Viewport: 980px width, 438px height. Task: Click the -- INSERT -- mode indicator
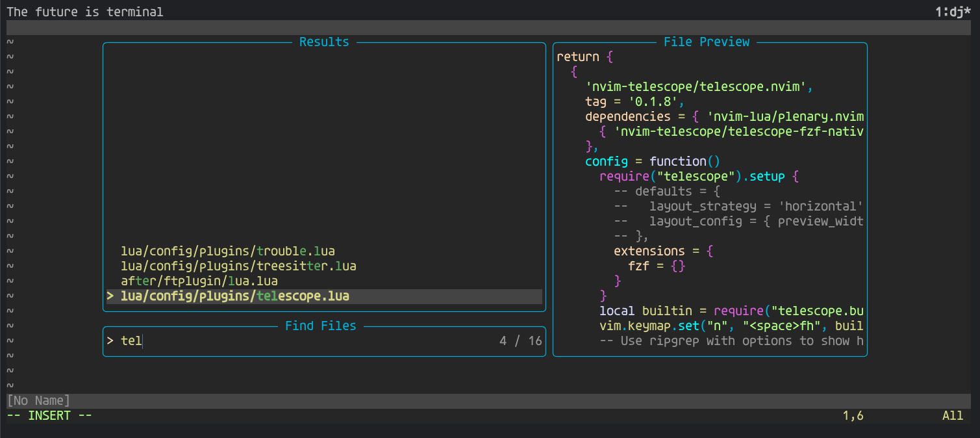pyautogui.click(x=49, y=415)
